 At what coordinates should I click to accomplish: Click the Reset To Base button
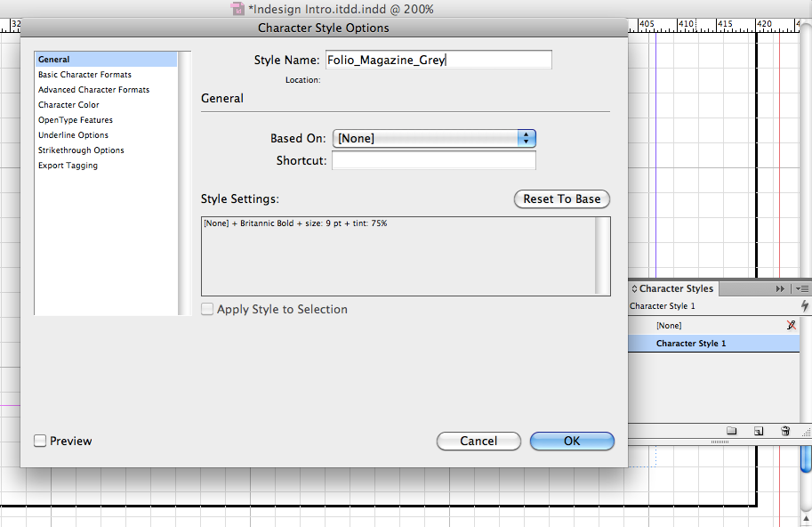click(562, 199)
